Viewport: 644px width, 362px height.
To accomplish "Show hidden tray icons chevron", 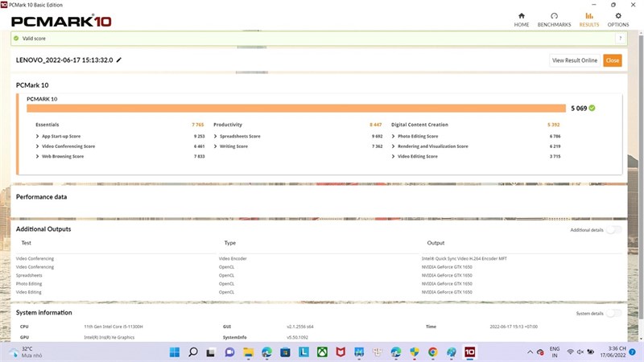I will pyautogui.click(x=530, y=352).
